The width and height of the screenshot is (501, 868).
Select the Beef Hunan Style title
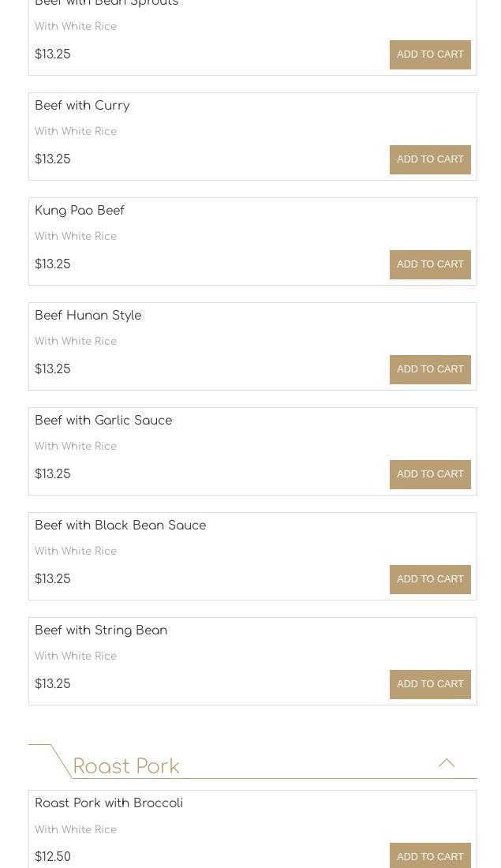[x=88, y=316]
